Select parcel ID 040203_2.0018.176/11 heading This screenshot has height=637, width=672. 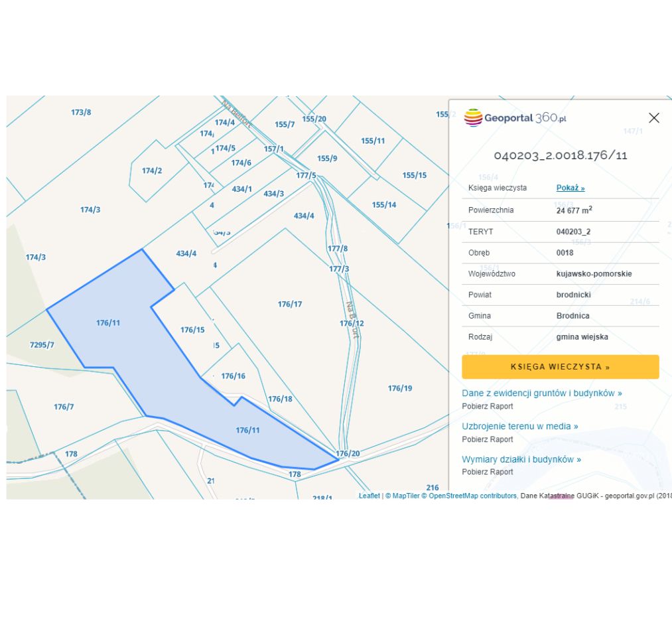click(x=560, y=155)
